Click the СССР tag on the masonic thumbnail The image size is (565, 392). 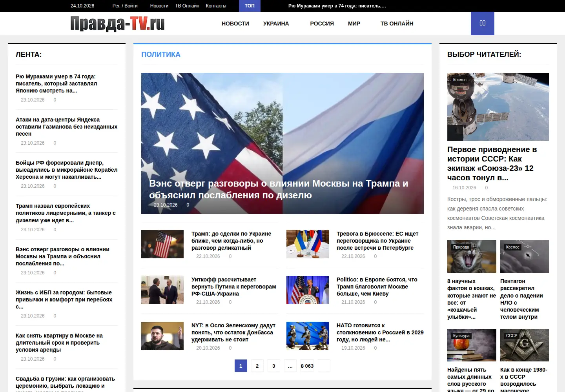pyautogui.click(x=512, y=336)
